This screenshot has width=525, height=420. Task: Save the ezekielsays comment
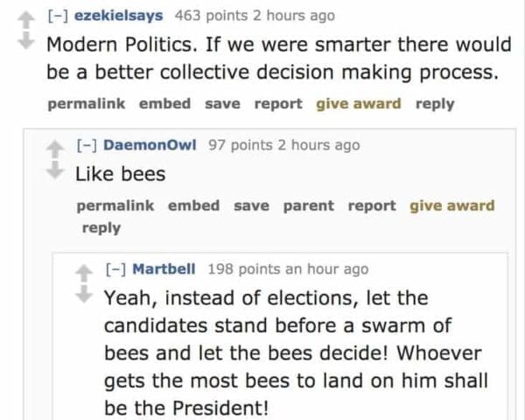[222, 103]
